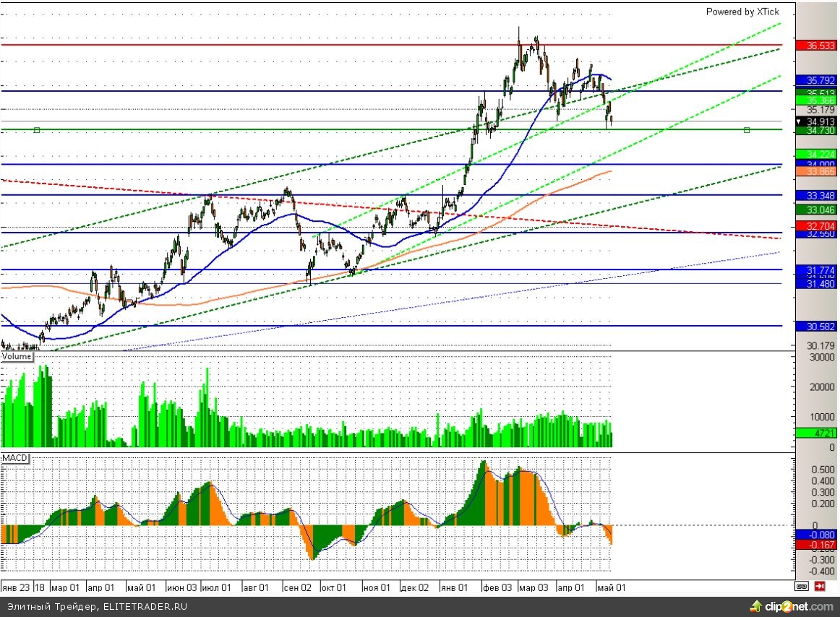Click the дек 02 date label
Screen dimensions: 840x617
pos(415,587)
